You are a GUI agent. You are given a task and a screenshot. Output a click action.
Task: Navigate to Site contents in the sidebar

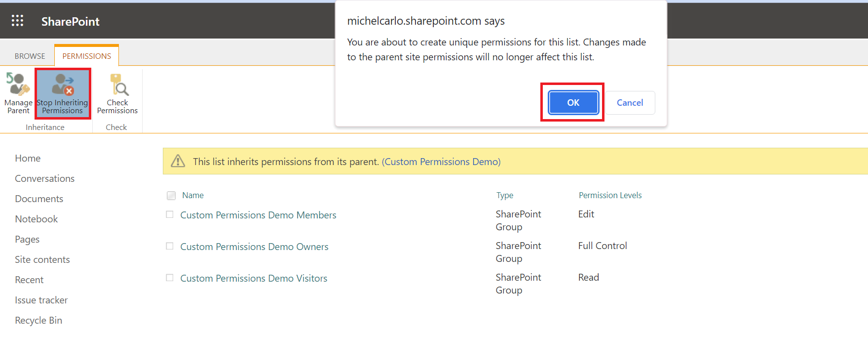(42, 259)
